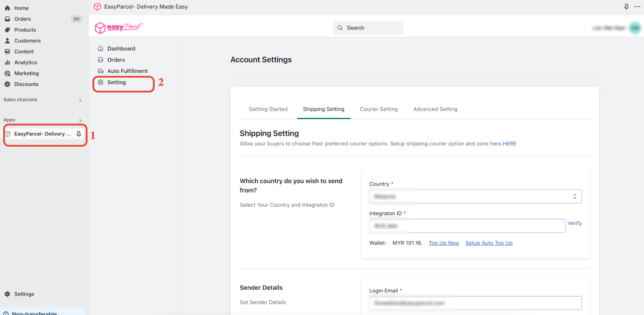
Task: Open the Country dropdown
Action: (x=475, y=196)
